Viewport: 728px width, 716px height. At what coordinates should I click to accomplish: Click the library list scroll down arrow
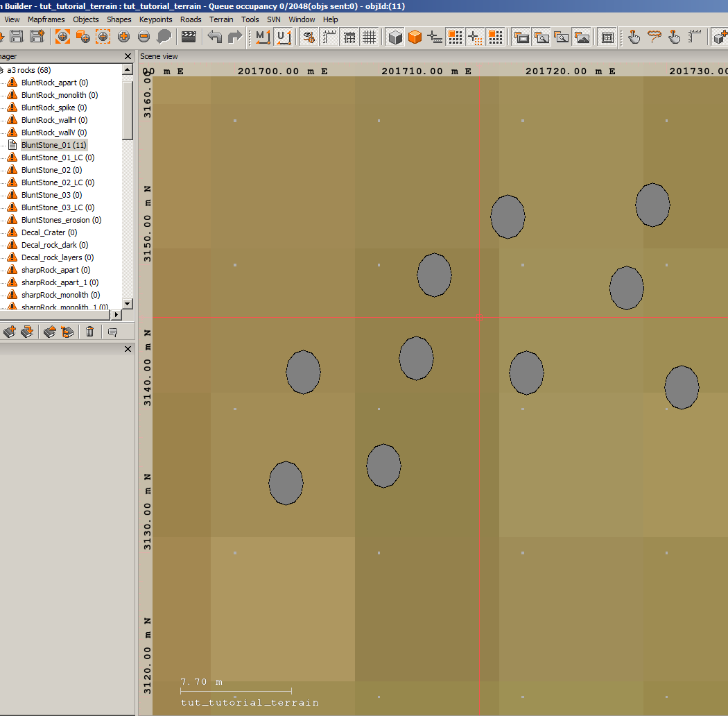tap(127, 304)
